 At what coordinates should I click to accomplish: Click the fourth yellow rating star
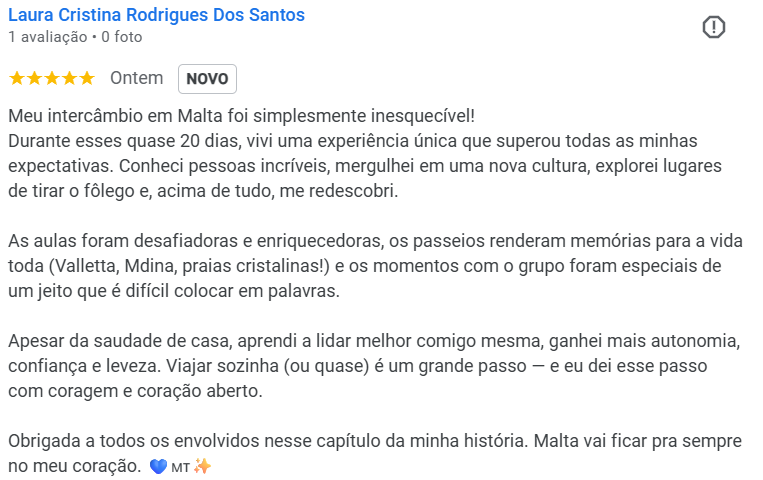(x=68, y=78)
